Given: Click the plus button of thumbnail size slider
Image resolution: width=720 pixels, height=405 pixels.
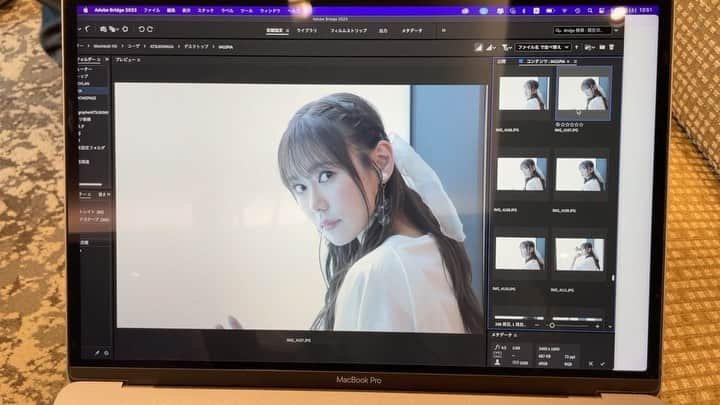Looking at the screenshot, I should [x=597, y=326].
